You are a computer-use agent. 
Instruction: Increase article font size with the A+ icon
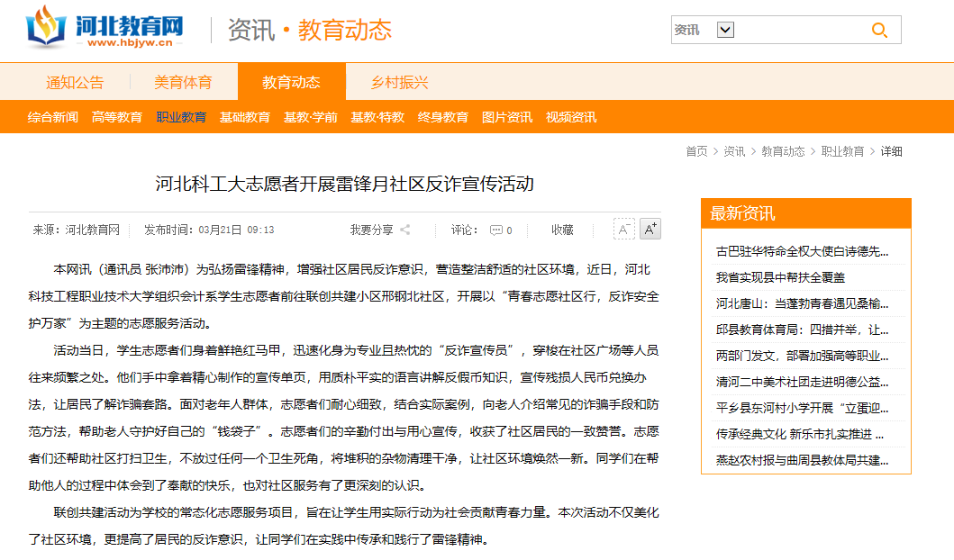pos(650,230)
